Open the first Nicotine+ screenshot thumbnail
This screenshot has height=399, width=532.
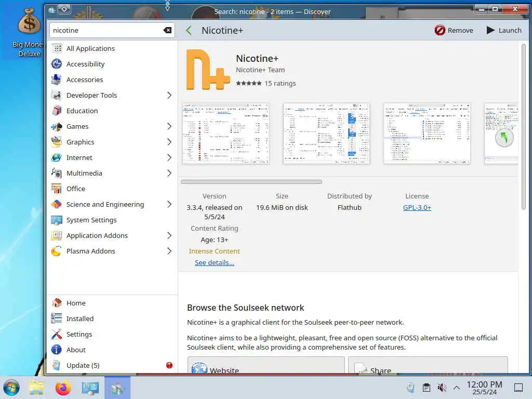pyautogui.click(x=226, y=134)
